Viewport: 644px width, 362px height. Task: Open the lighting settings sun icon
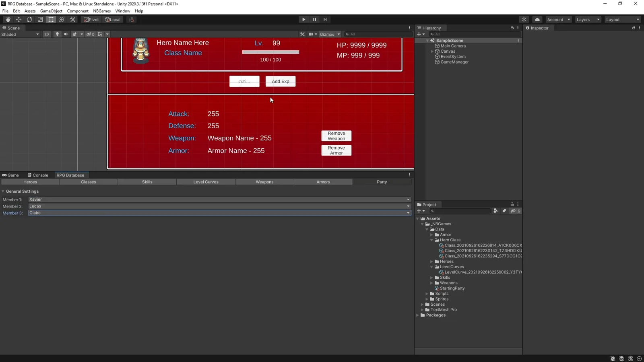pos(524,19)
